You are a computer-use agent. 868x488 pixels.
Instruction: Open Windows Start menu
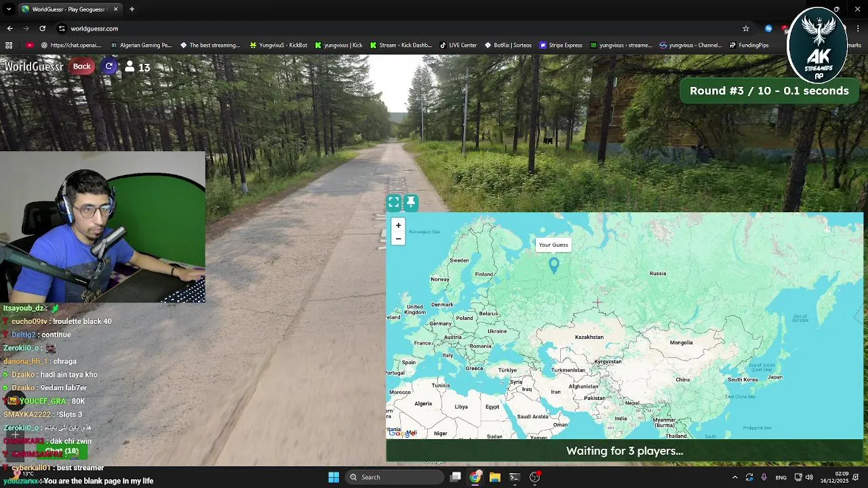[x=334, y=477]
